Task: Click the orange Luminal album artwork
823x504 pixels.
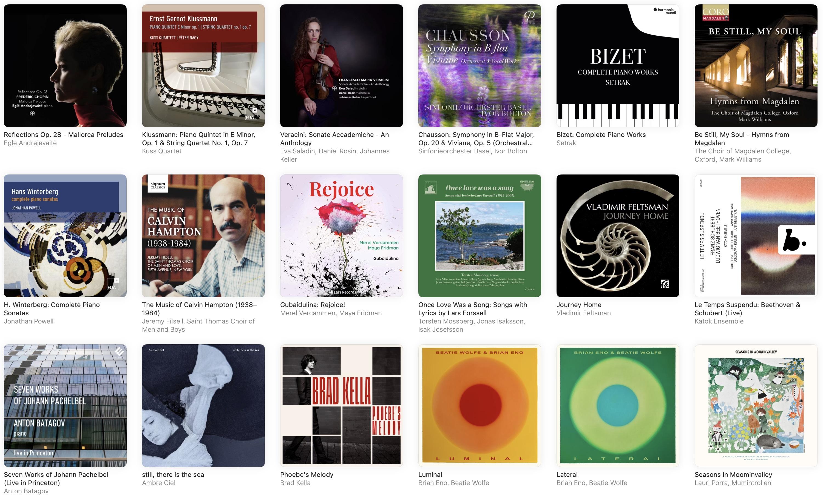Action: click(x=480, y=406)
